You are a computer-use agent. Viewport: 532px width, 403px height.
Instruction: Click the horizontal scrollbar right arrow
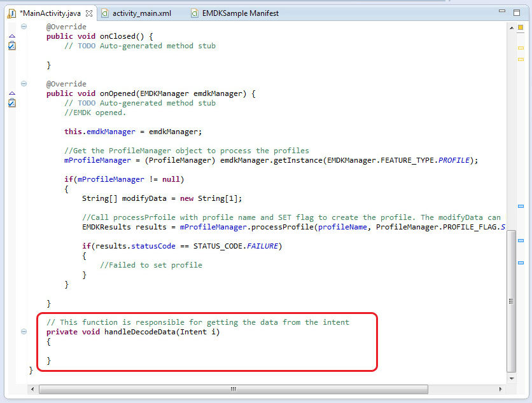501,388
